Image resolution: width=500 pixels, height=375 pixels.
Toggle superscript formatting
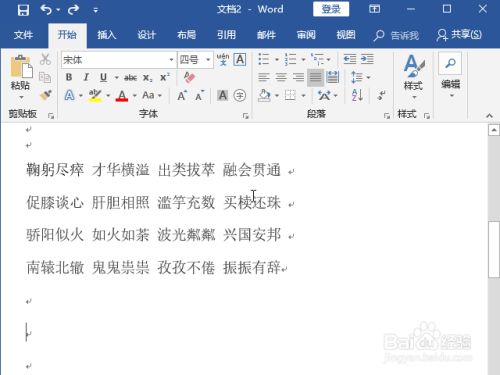pyautogui.click(x=165, y=77)
